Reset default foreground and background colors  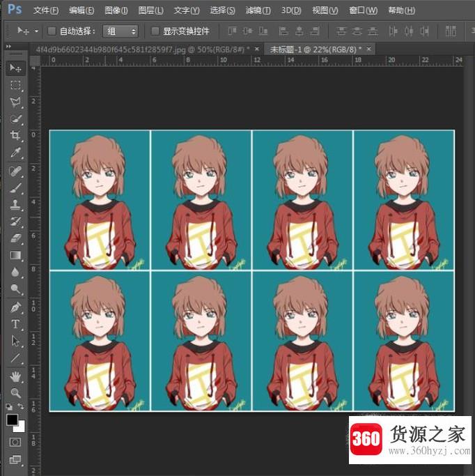click(x=9, y=406)
